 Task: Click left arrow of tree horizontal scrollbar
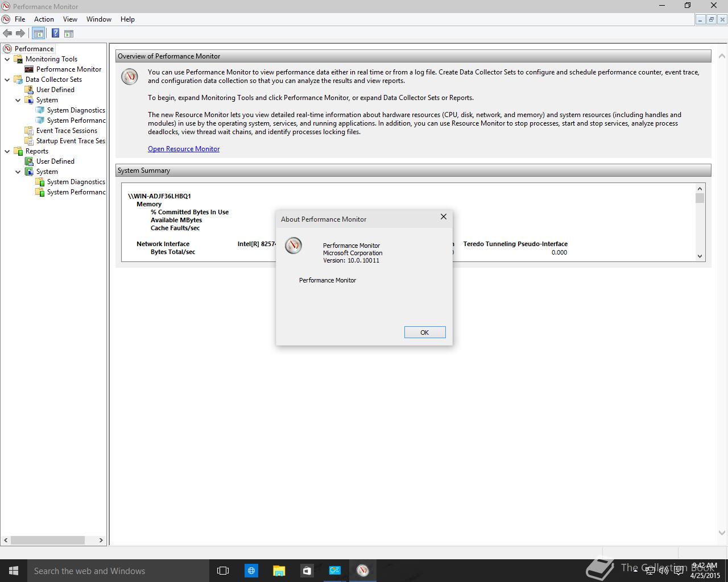click(x=6, y=541)
